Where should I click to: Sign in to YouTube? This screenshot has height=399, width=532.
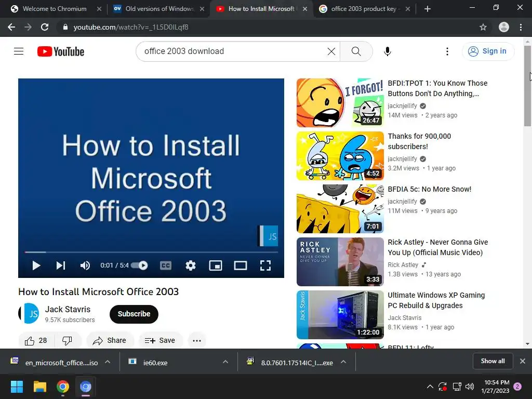point(488,51)
